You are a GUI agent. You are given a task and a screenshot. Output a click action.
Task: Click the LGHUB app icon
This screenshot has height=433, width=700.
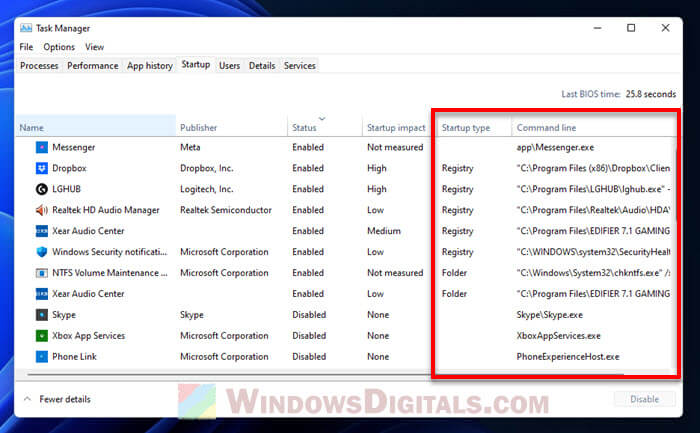42,189
